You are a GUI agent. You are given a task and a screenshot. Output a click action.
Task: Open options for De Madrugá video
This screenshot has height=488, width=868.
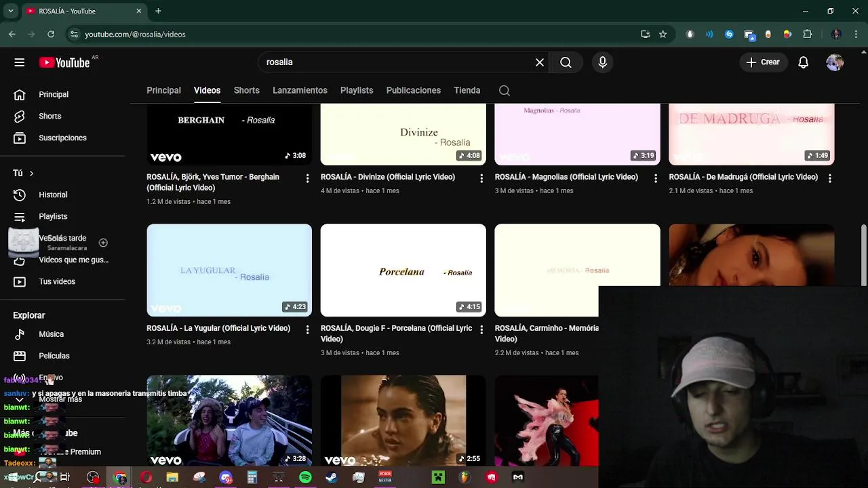click(x=829, y=178)
